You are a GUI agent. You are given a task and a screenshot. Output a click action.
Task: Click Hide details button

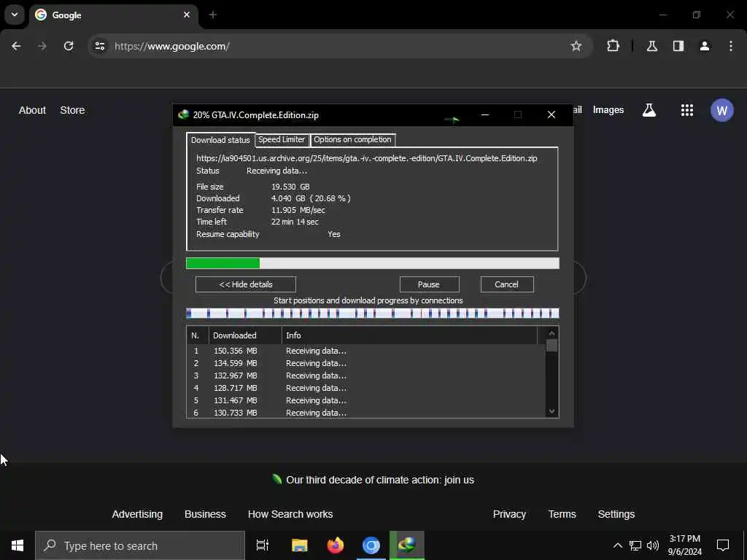tap(246, 284)
